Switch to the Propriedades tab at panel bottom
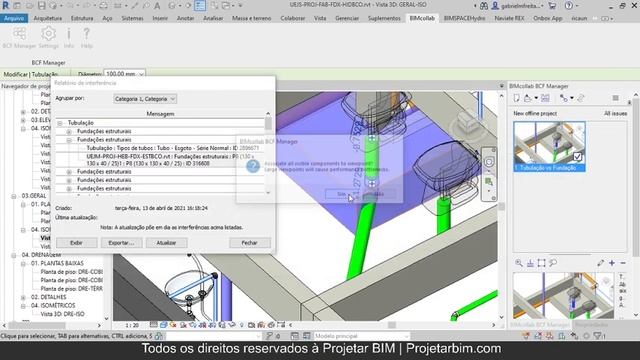Viewport: 640px width, 360px height. tap(591, 325)
